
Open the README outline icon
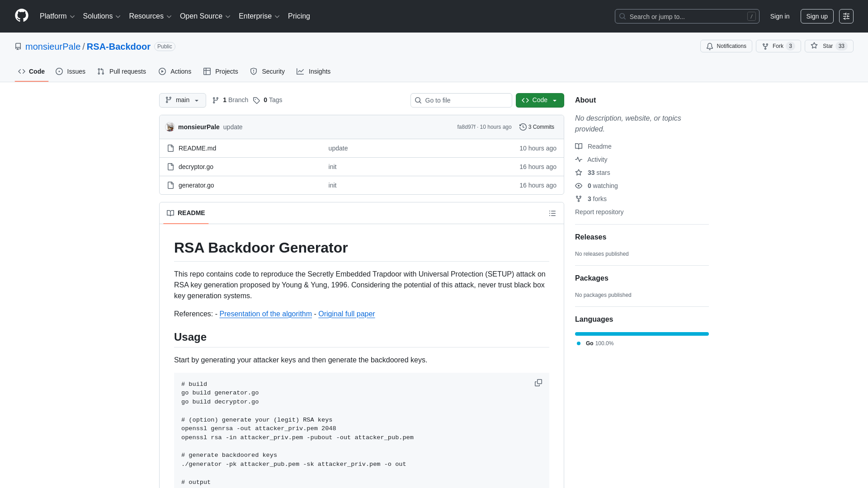point(552,213)
